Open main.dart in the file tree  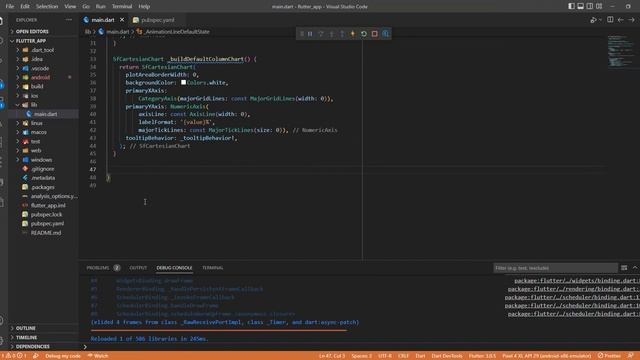[45, 114]
